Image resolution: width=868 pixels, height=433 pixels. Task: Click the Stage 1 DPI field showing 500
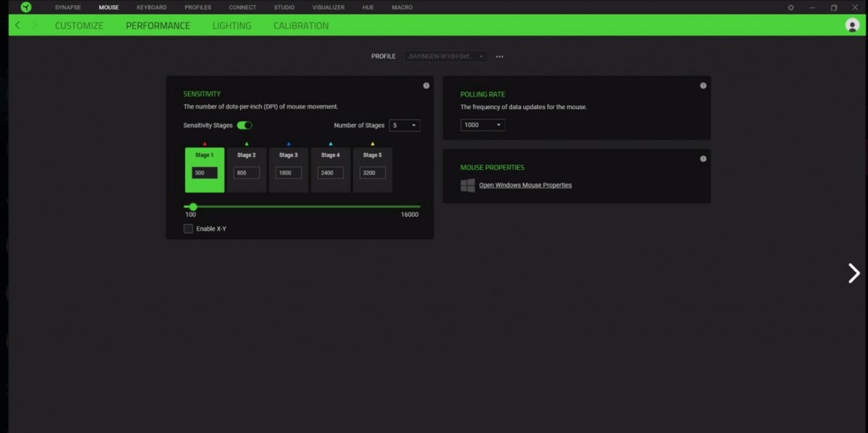click(x=205, y=173)
